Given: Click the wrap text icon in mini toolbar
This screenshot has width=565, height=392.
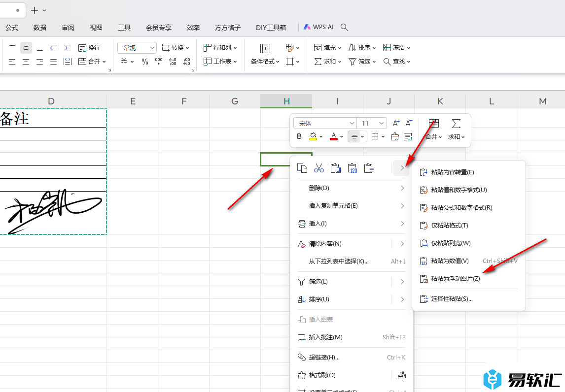Looking at the screenshot, I should [x=408, y=136].
